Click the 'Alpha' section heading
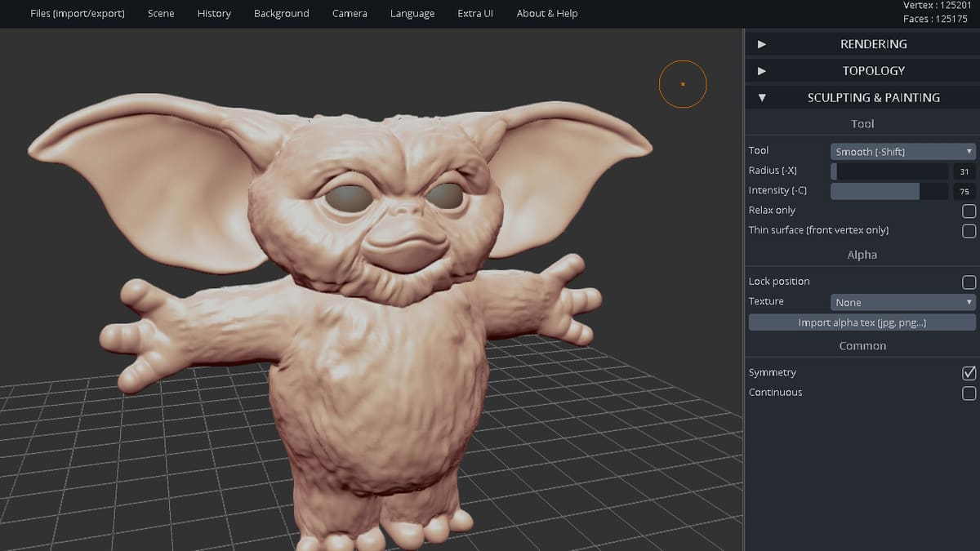Screen dimensions: 980x551 862,255
